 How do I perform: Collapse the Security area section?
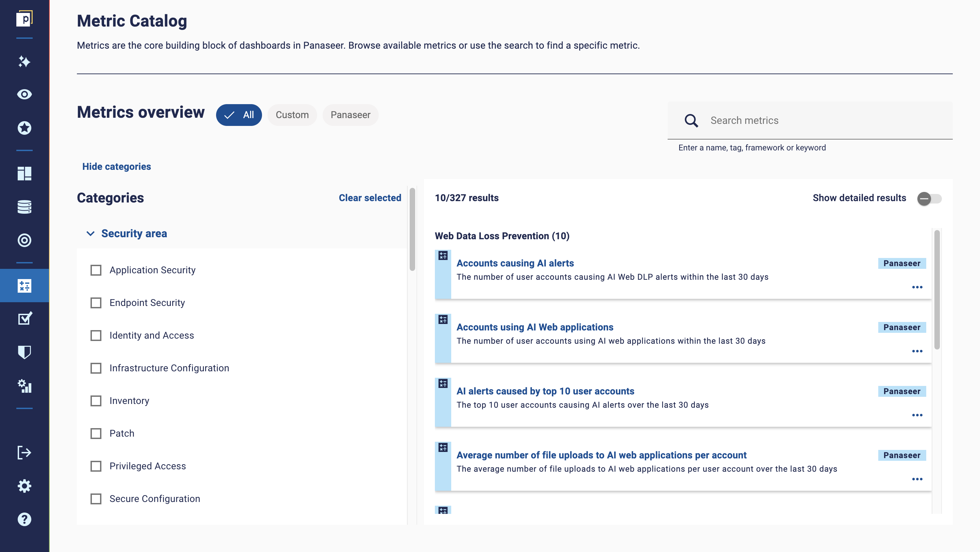(127, 233)
